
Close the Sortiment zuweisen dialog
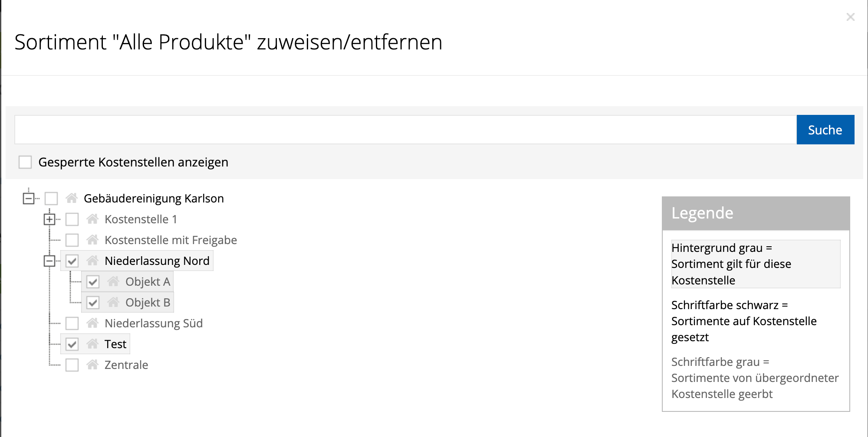point(850,17)
